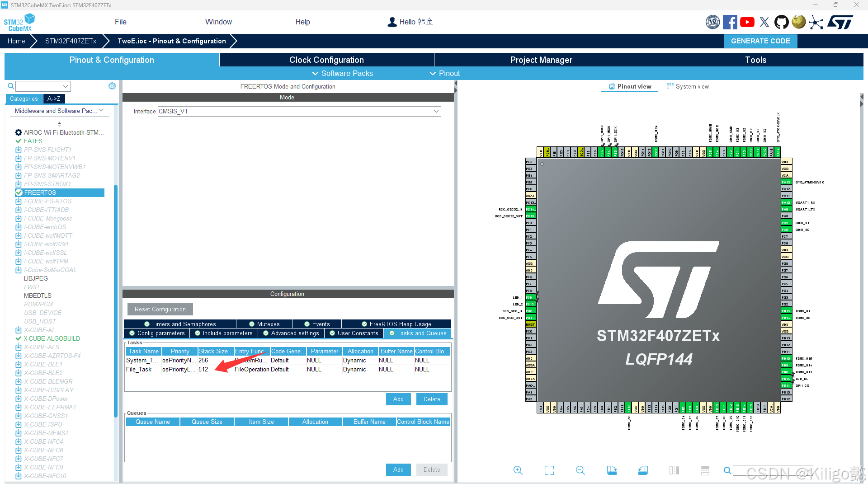This screenshot has width=868, height=488.
Task: Rotate the chip clockwise
Action: 612,470
